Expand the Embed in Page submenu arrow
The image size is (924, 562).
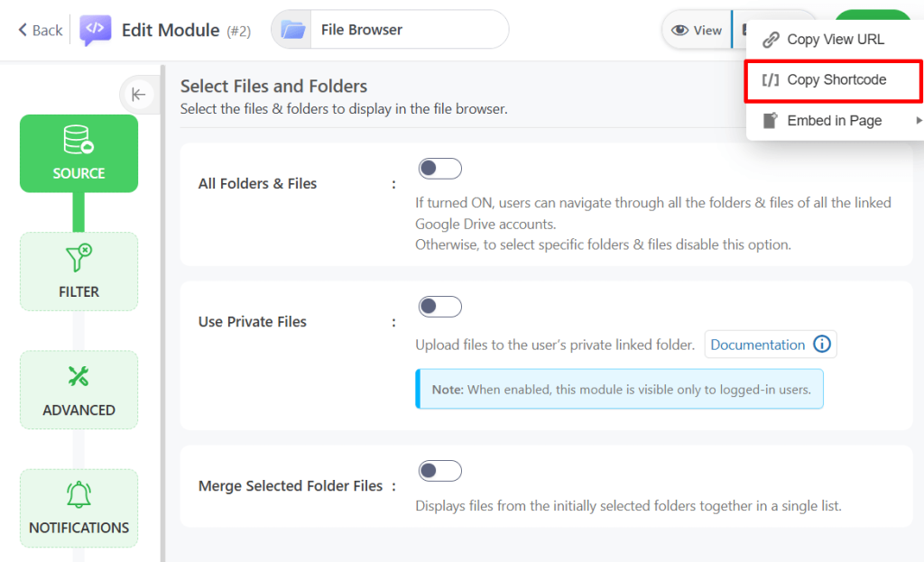click(x=919, y=121)
